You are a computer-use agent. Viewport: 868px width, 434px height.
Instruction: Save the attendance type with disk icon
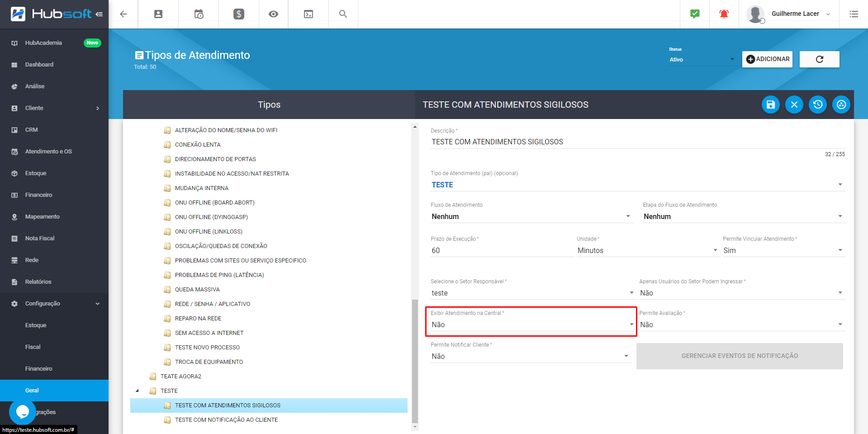771,105
